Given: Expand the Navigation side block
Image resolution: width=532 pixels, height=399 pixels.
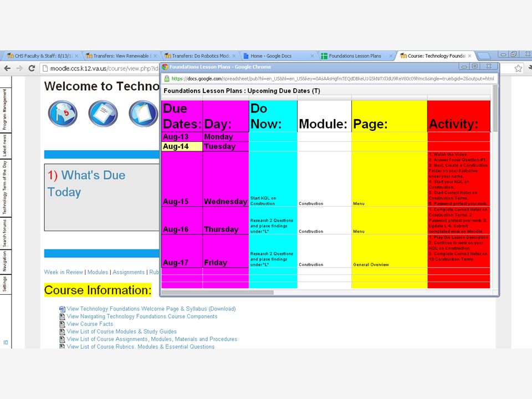Looking at the screenshot, I should [x=5, y=262].
